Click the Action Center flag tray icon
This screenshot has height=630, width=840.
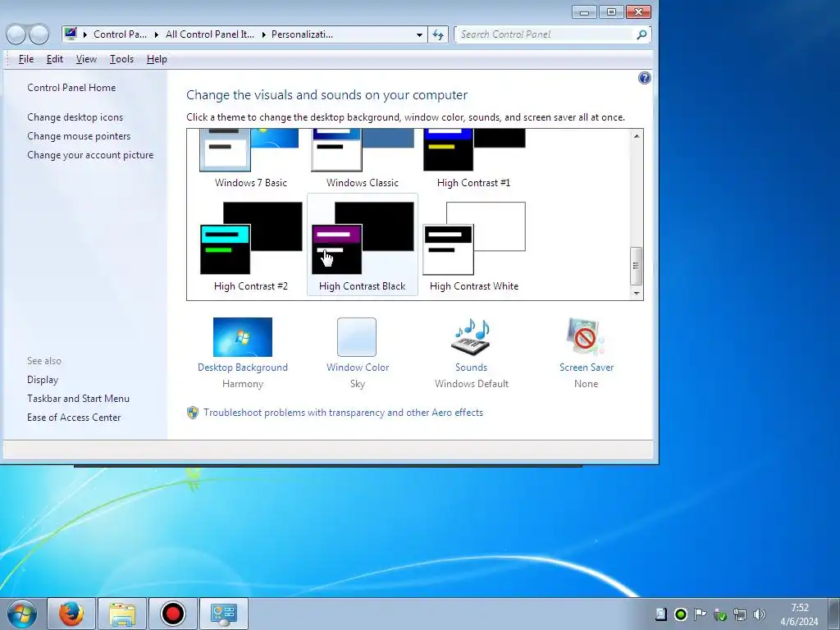pyautogui.click(x=700, y=614)
